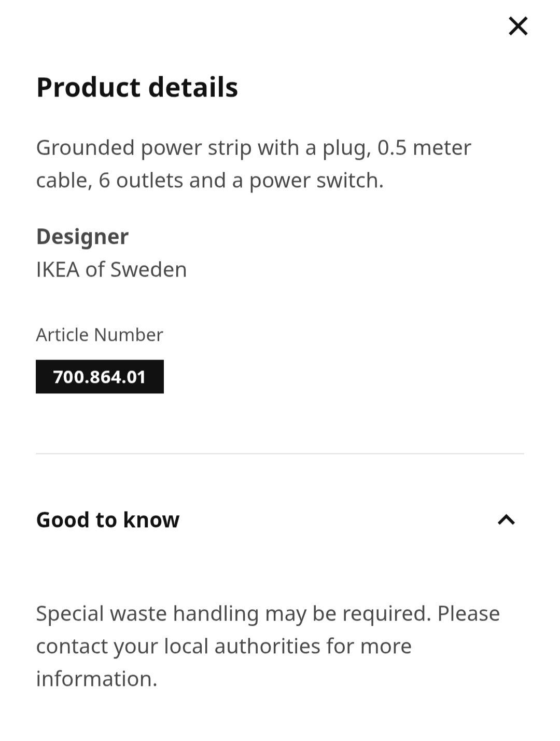Click the horizontal divider line
This screenshot has width=560, height=741.
(280, 454)
